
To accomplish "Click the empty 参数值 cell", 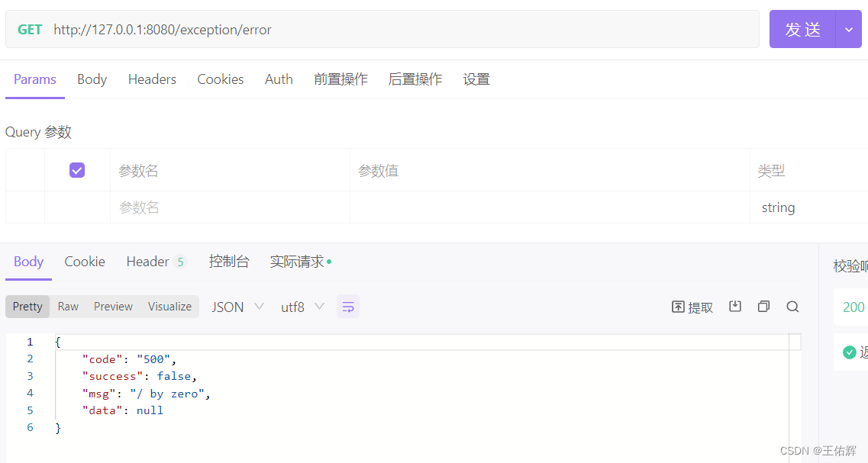I will (550, 207).
